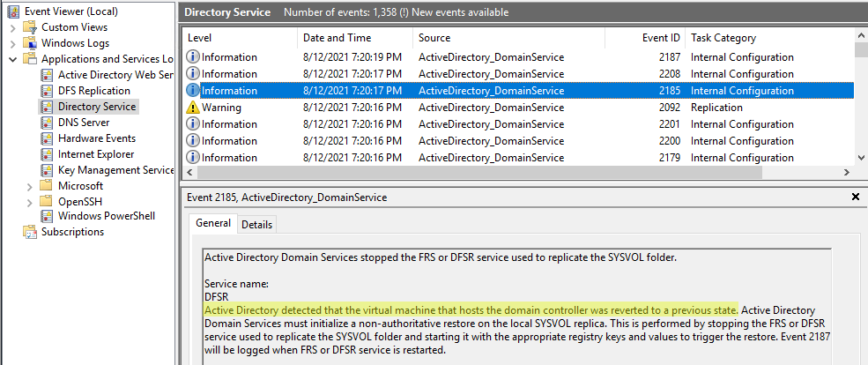Screen dimensions: 868x365
Task: Click the Custom Views folder icon
Action: pos(30,27)
